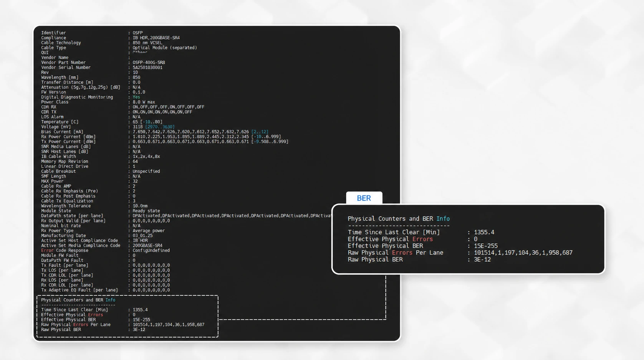
Task: Click the Raw Physical BER 3E-12 value in the callout
Action: (x=482, y=259)
